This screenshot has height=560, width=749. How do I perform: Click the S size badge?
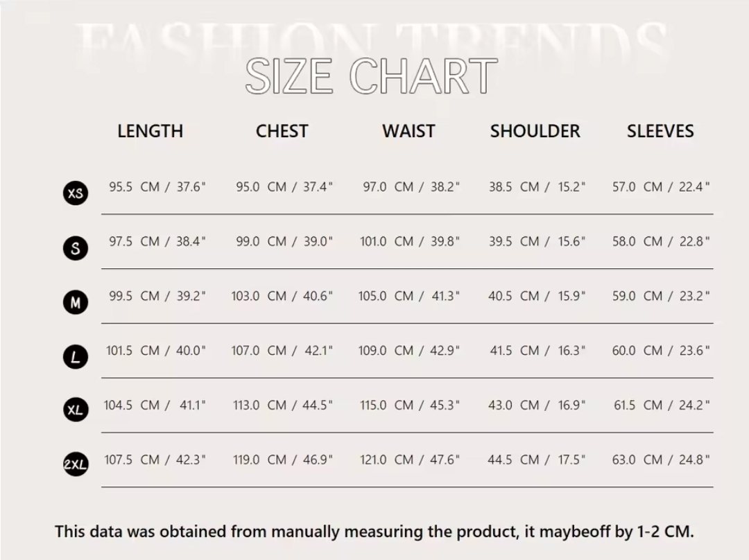(76, 248)
